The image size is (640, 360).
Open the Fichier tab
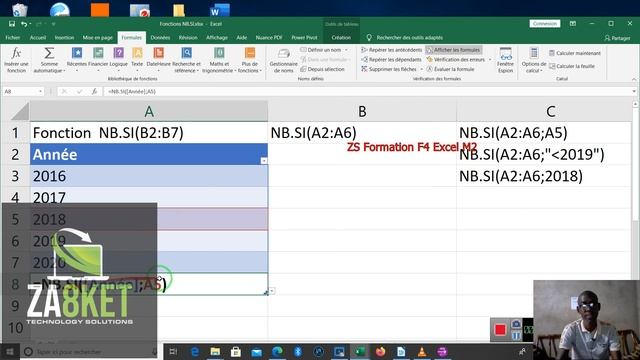(13, 38)
